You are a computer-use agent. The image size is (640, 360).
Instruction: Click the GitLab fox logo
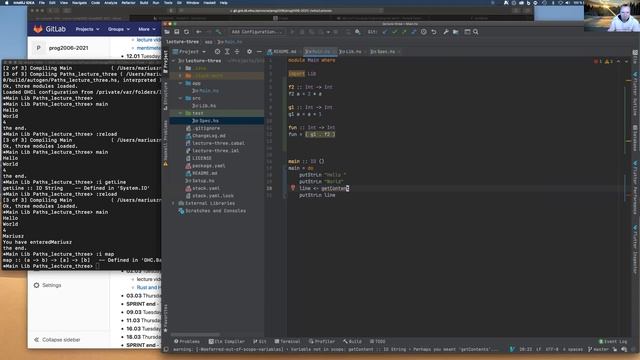coord(38,29)
